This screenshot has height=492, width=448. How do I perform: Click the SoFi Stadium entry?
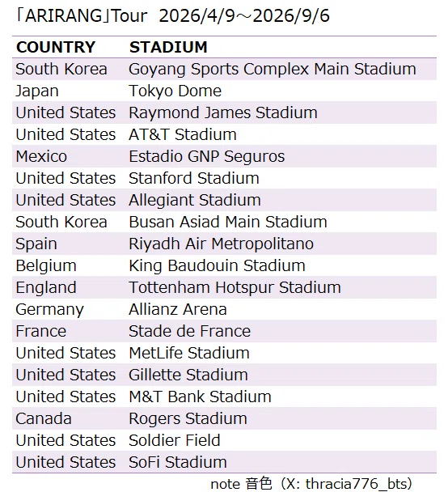178,462
